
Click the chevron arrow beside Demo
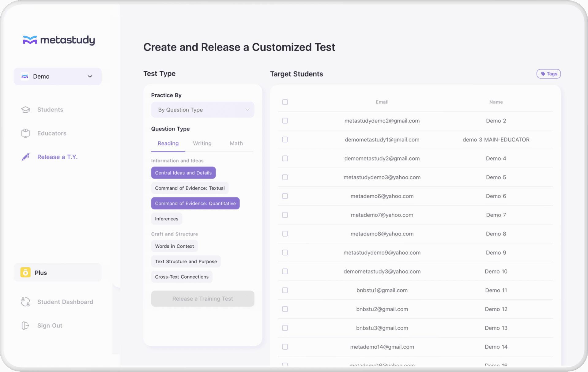pyautogui.click(x=90, y=76)
